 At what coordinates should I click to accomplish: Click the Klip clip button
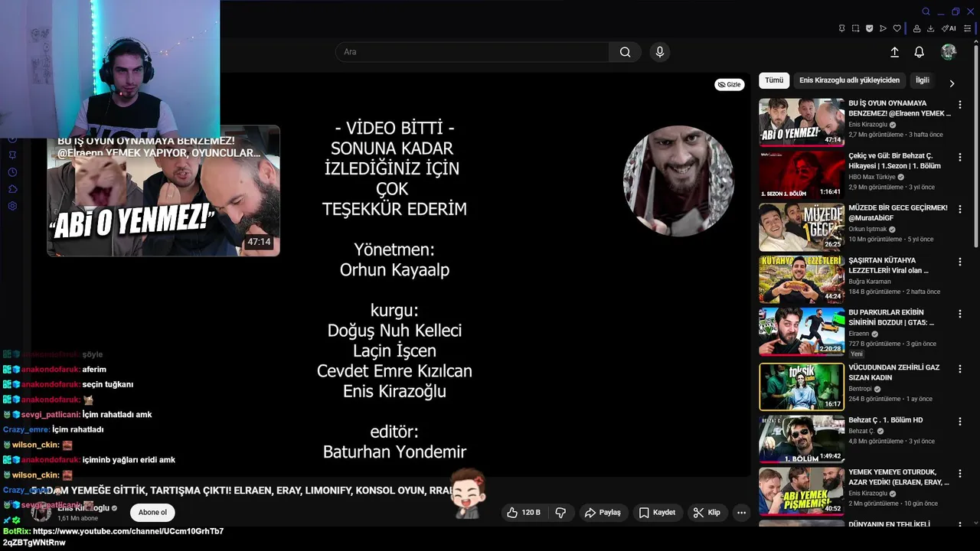[x=707, y=513]
